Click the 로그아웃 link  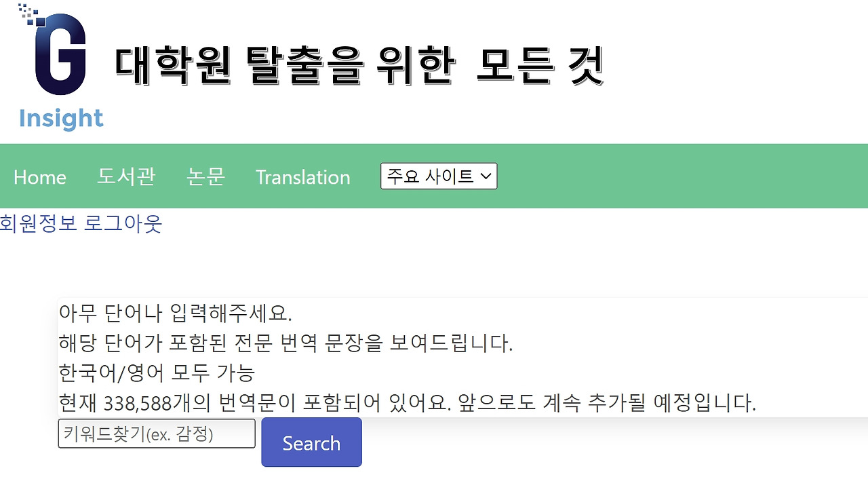(123, 223)
